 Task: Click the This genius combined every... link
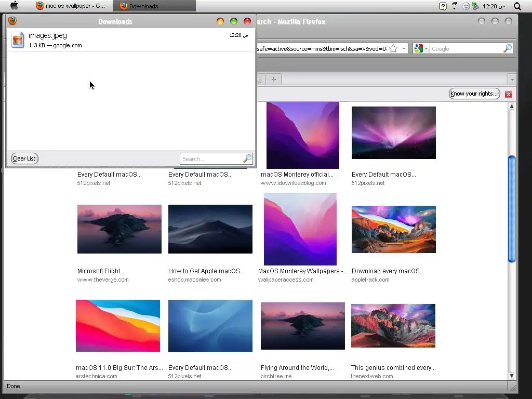pyautogui.click(x=393, y=368)
